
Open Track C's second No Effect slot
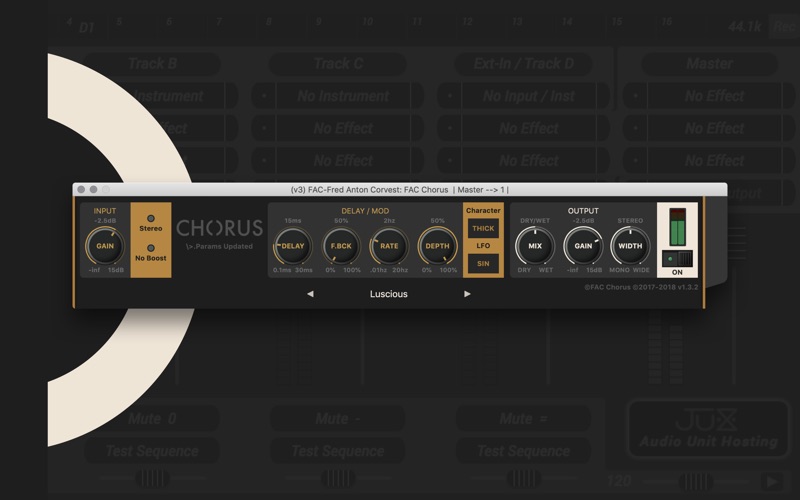[x=343, y=161]
